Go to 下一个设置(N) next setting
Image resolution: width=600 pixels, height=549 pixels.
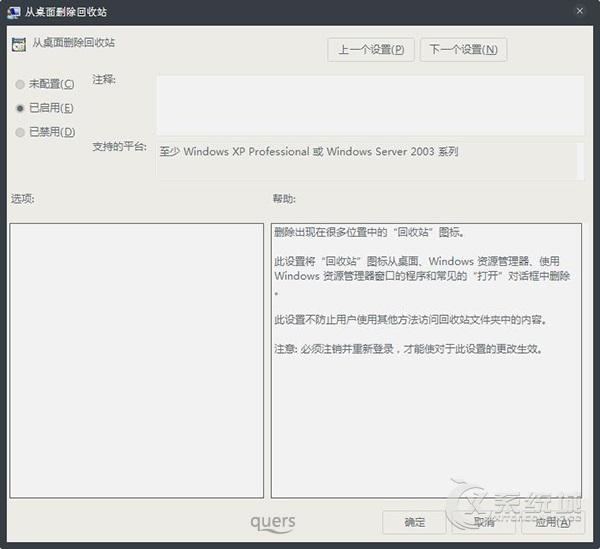(x=463, y=50)
